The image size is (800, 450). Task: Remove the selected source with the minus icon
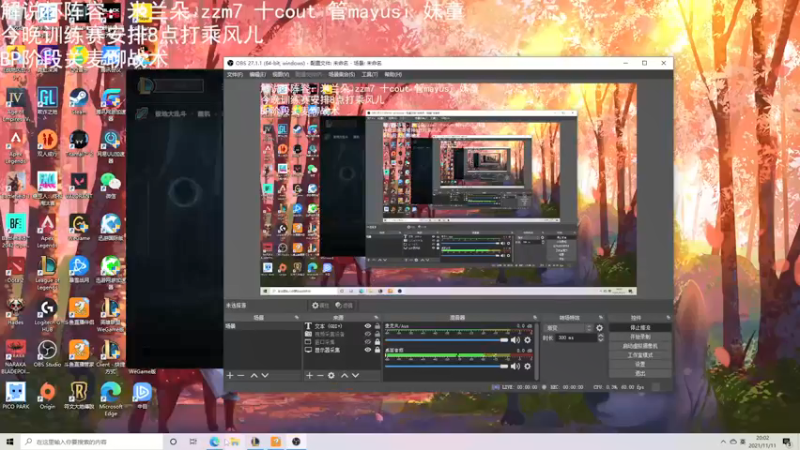pos(320,376)
